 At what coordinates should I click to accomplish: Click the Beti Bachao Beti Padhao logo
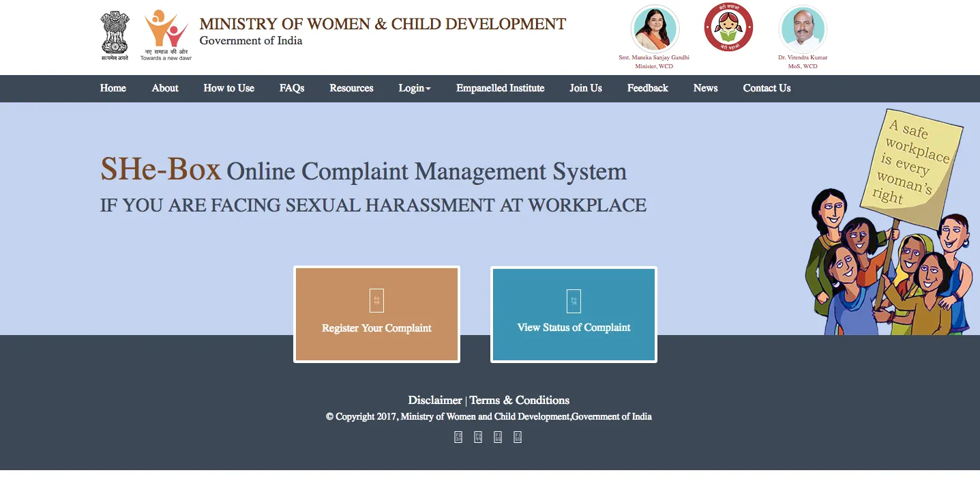728,27
